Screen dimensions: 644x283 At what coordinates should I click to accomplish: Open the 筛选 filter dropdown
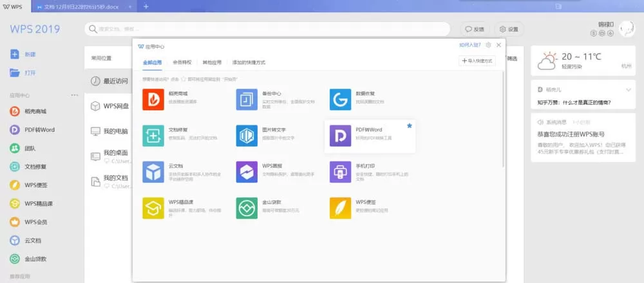pyautogui.click(x=512, y=59)
